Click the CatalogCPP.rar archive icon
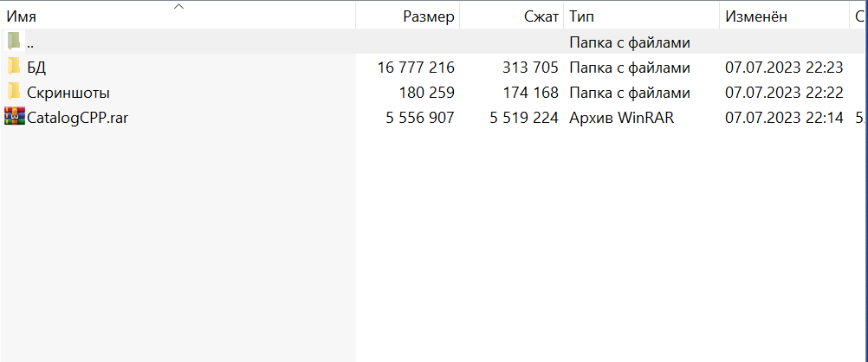868x362 pixels. [x=15, y=117]
